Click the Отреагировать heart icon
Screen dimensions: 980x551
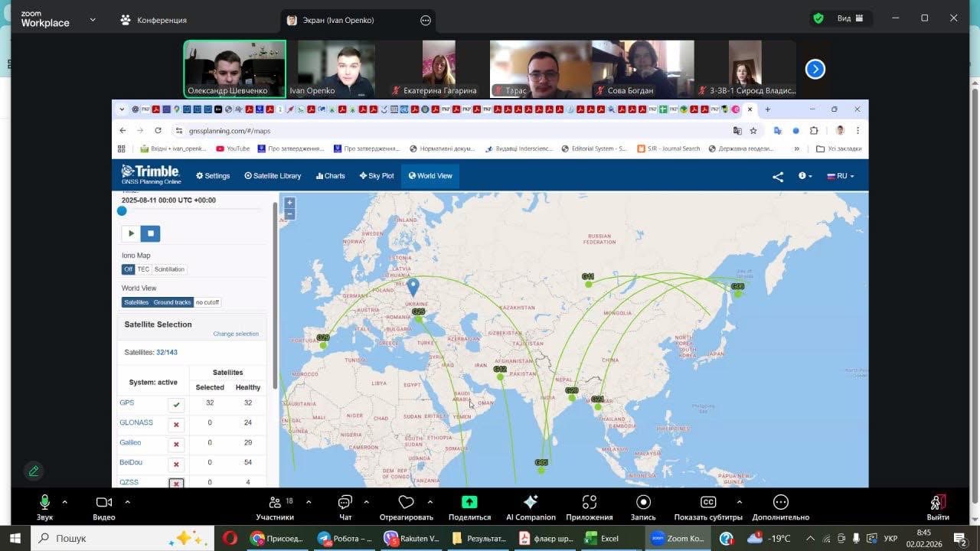407,502
